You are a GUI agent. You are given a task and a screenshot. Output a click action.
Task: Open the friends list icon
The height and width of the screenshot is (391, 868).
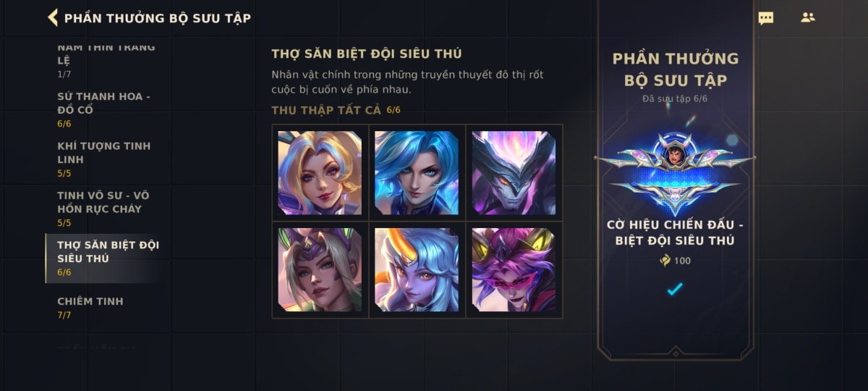[808, 17]
